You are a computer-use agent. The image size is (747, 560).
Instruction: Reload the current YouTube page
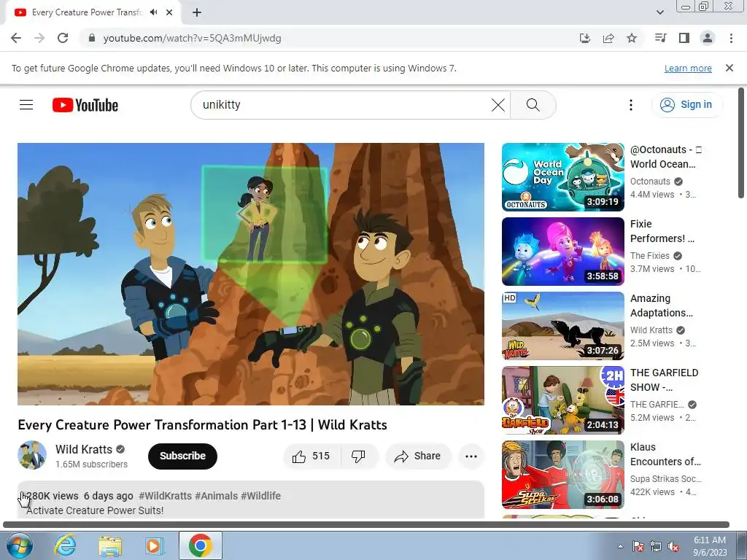pyautogui.click(x=63, y=38)
